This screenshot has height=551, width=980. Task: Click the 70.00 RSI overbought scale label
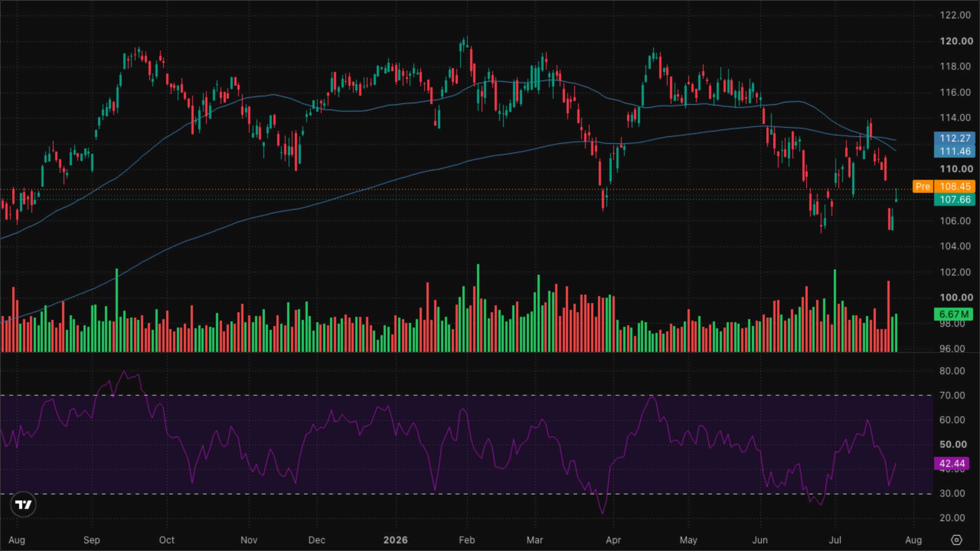tap(952, 395)
